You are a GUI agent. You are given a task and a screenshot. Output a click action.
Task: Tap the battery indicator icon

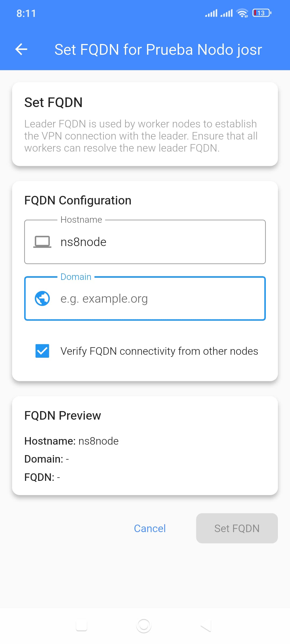coord(262,13)
